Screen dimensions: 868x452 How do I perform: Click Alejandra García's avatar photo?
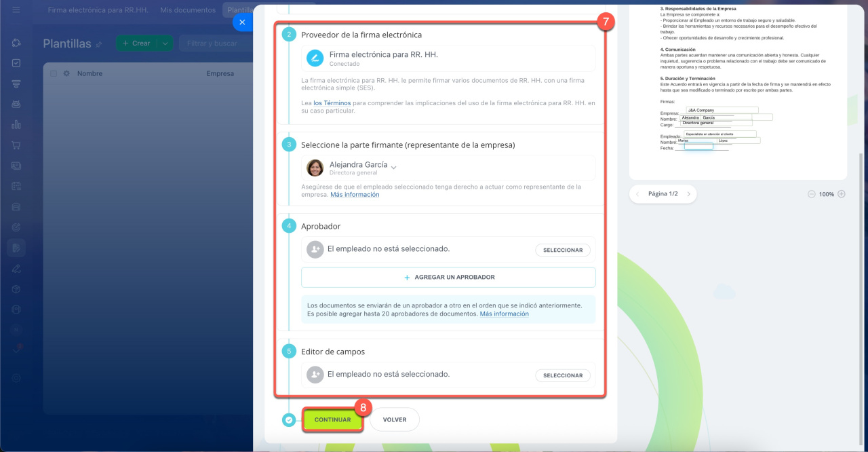[x=315, y=168]
